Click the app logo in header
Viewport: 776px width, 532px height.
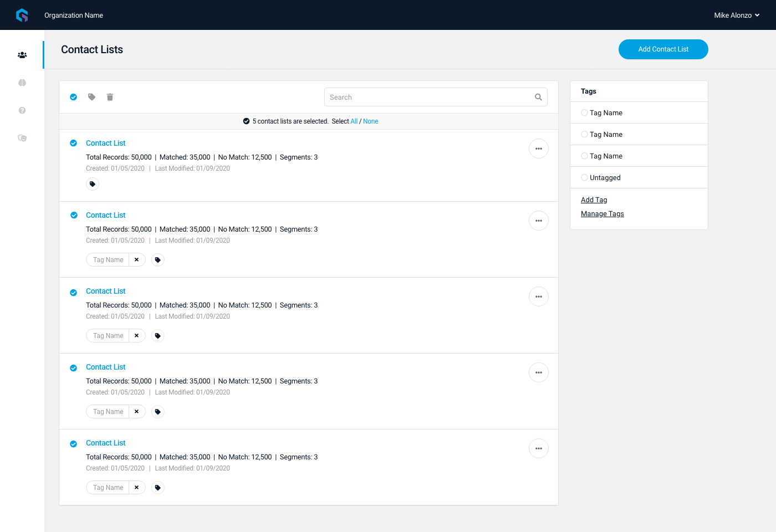pos(22,15)
